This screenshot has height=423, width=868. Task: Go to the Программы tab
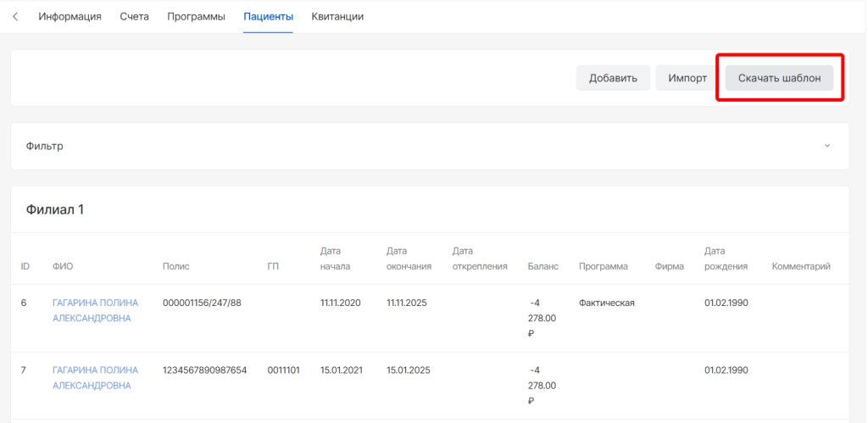click(196, 17)
